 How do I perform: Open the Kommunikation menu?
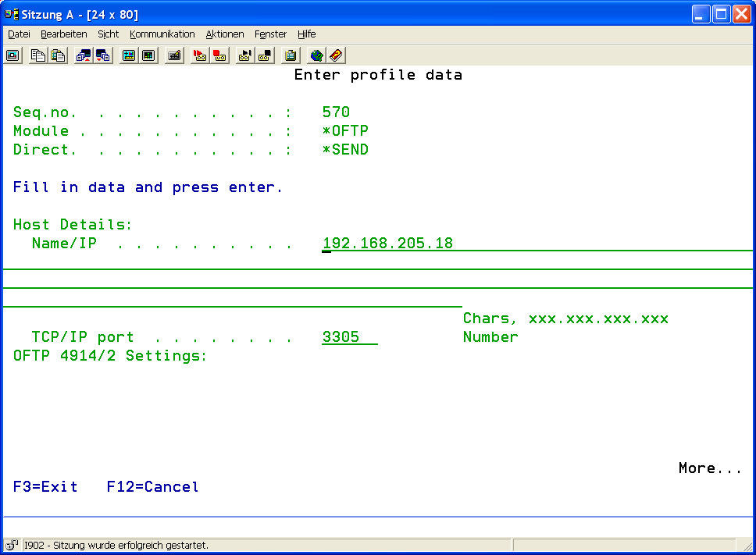(x=162, y=34)
